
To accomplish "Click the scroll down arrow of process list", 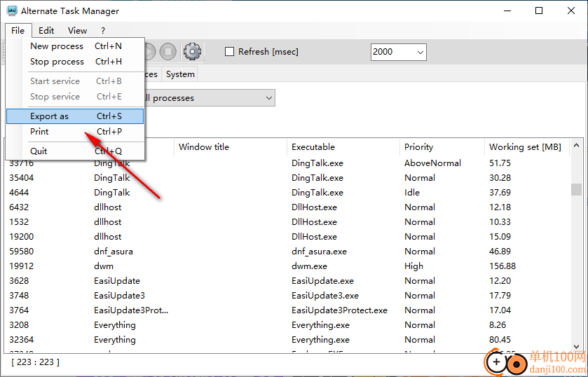I will point(577,347).
